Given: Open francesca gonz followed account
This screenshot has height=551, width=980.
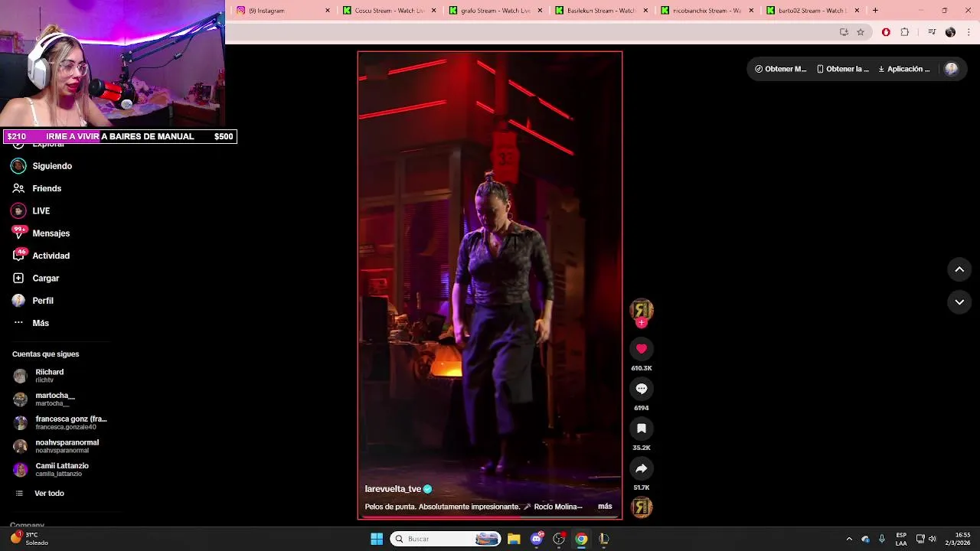Looking at the screenshot, I should pos(60,422).
